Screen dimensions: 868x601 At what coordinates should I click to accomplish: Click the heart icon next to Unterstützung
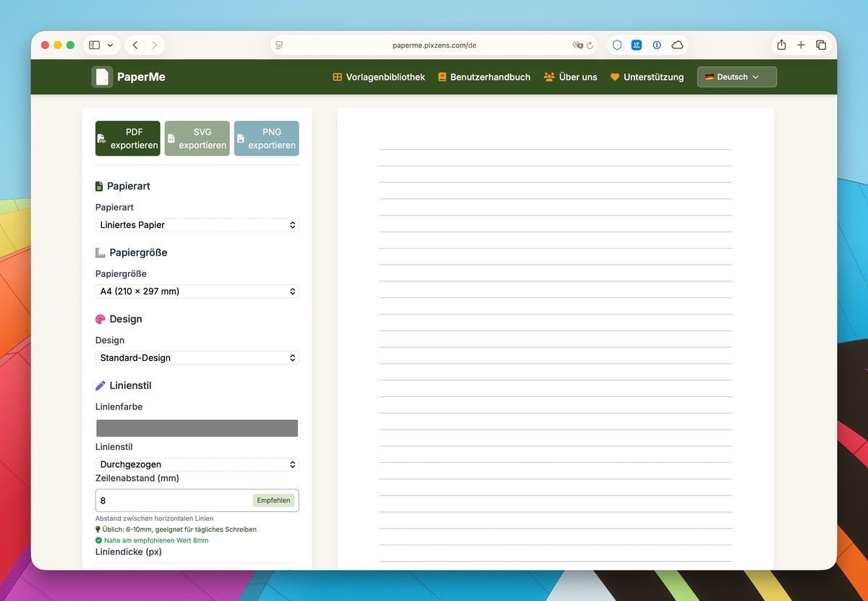(x=614, y=77)
